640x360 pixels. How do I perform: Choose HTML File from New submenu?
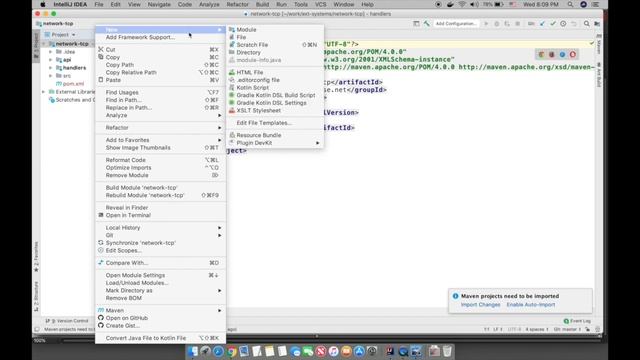[x=275, y=72]
